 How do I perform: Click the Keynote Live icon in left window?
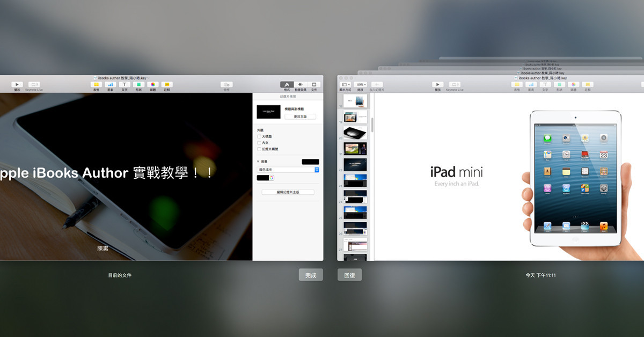point(34,84)
